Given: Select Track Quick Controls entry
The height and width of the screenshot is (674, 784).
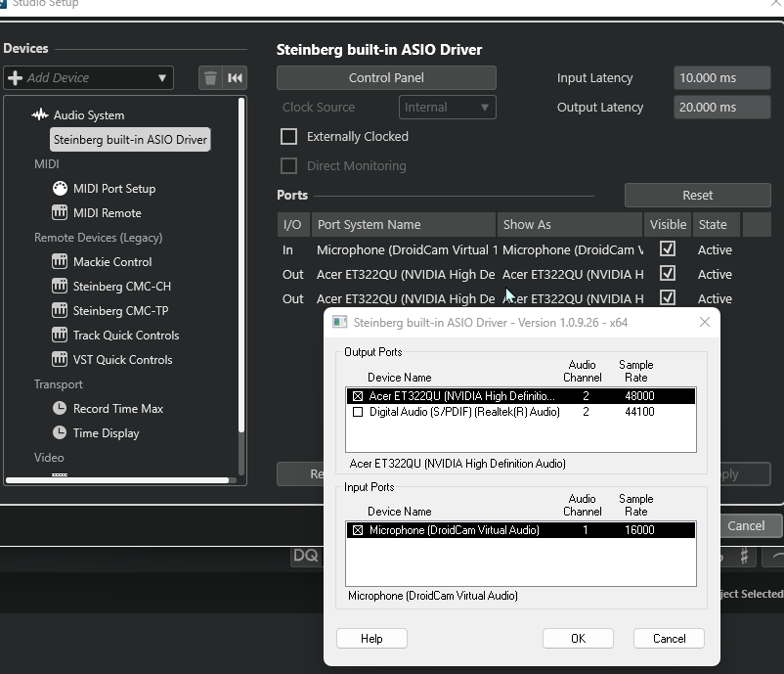Looking at the screenshot, I should [126, 336].
